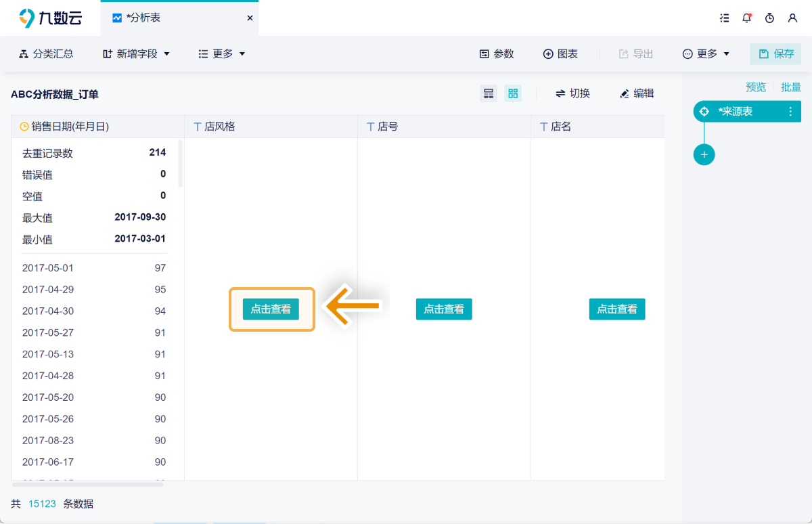
Task: Switch to table row view layout
Action: tap(489, 93)
